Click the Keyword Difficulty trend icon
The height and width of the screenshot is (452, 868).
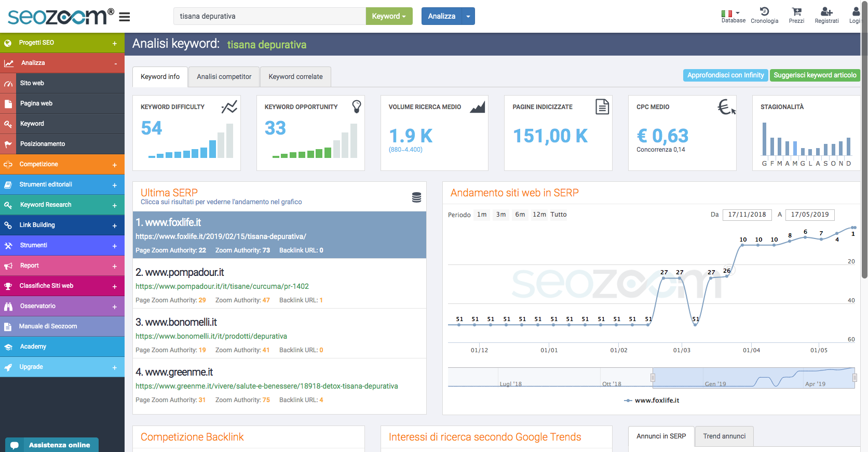coord(229,107)
